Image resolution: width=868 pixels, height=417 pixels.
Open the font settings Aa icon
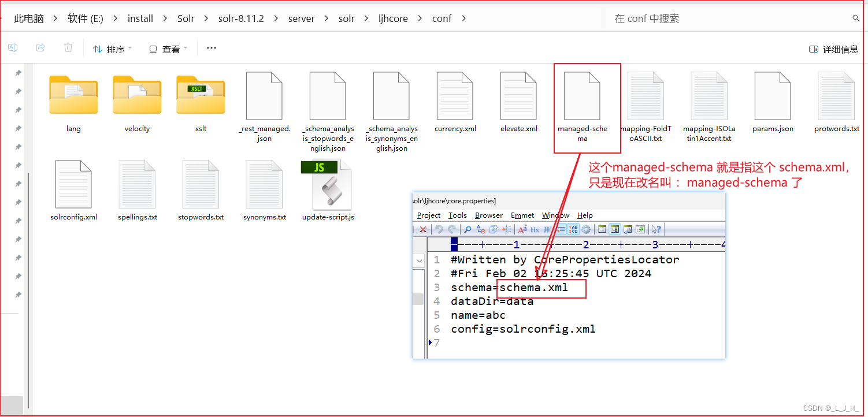[x=522, y=229]
